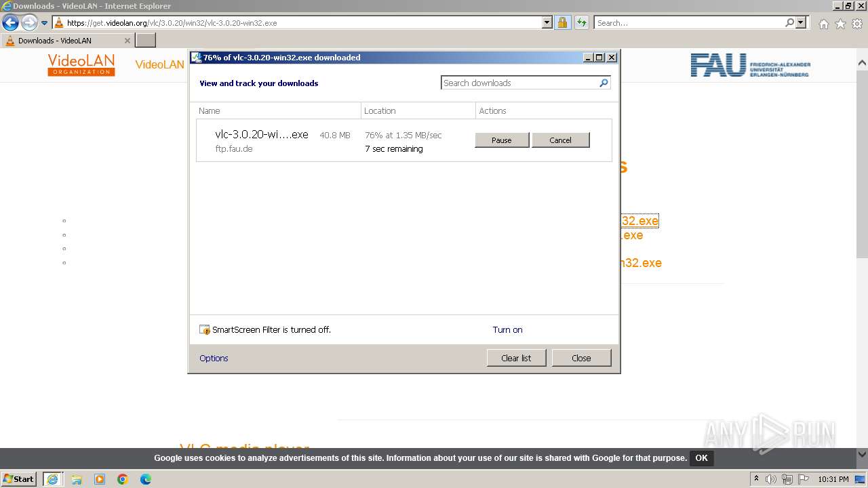Image resolution: width=868 pixels, height=488 pixels.
Task: Click the volume speaker tray icon
Action: 771,479
